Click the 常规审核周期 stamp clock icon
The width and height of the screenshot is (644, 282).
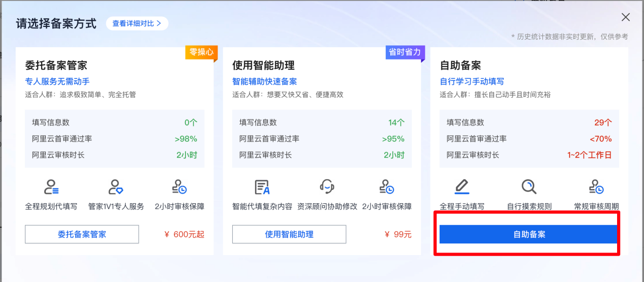[x=596, y=187]
